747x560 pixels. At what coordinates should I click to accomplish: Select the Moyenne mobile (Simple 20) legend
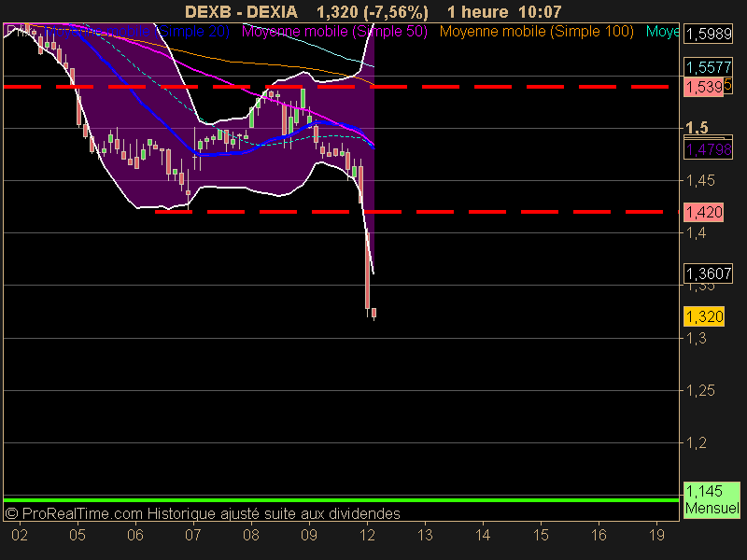coord(137,32)
